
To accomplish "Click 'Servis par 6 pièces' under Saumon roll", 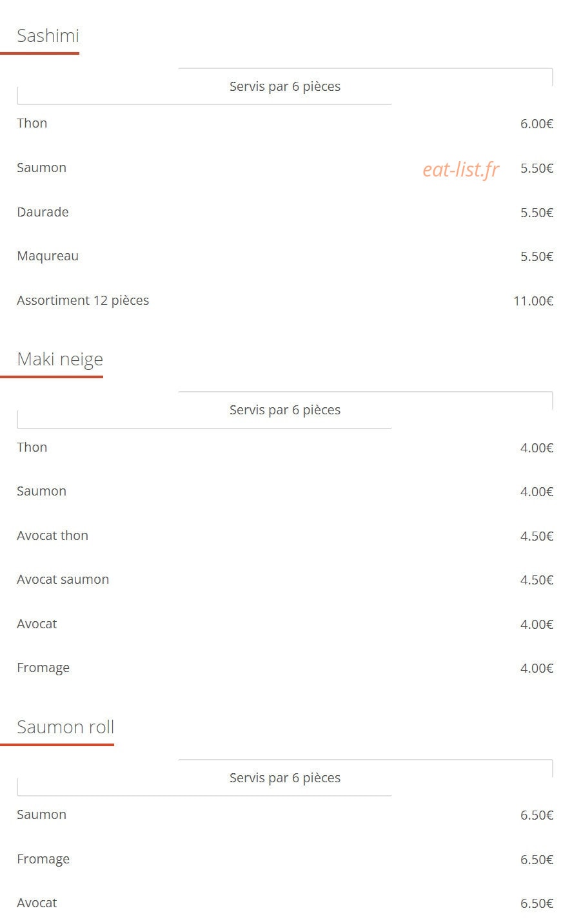I will click(x=285, y=778).
